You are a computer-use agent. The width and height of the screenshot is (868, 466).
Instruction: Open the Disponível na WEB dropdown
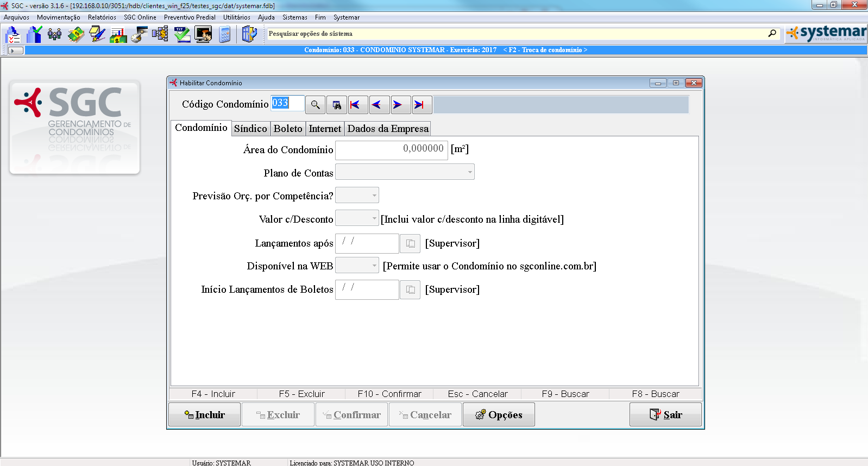coord(374,266)
